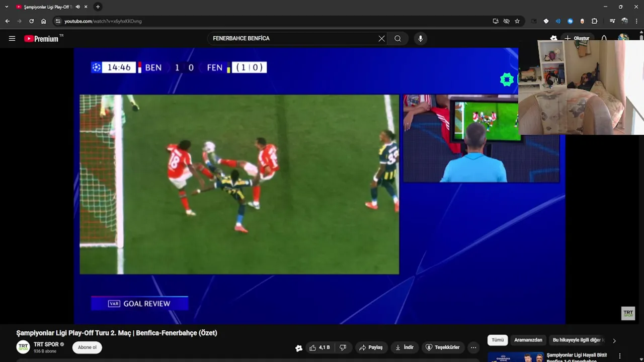The image size is (644, 362).
Task: Close the Şampiyonlar Ligi Play-Off tab
Action: [86, 7]
